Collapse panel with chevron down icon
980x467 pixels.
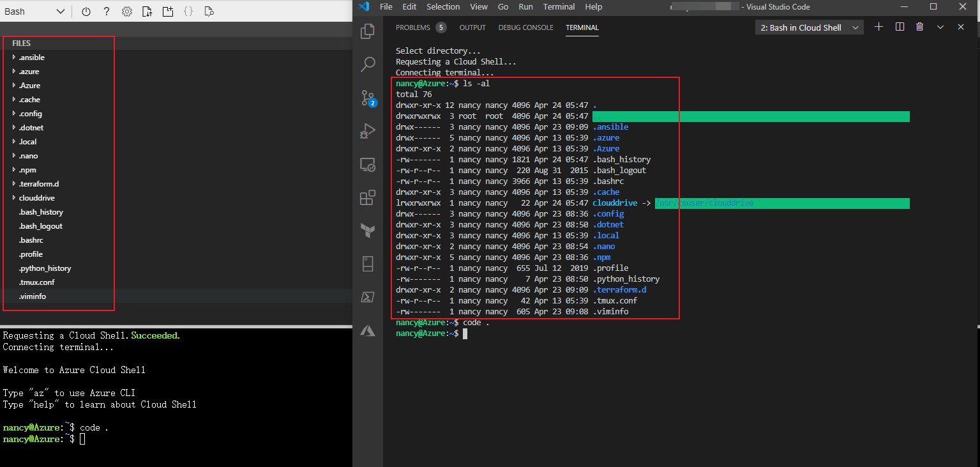(940, 27)
